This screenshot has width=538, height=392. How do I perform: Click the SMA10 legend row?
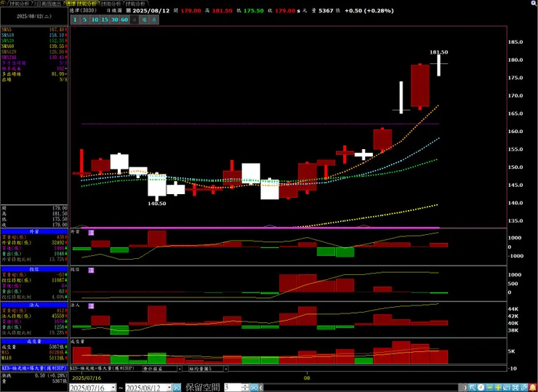pyautogui.click(x=34, y=35)
